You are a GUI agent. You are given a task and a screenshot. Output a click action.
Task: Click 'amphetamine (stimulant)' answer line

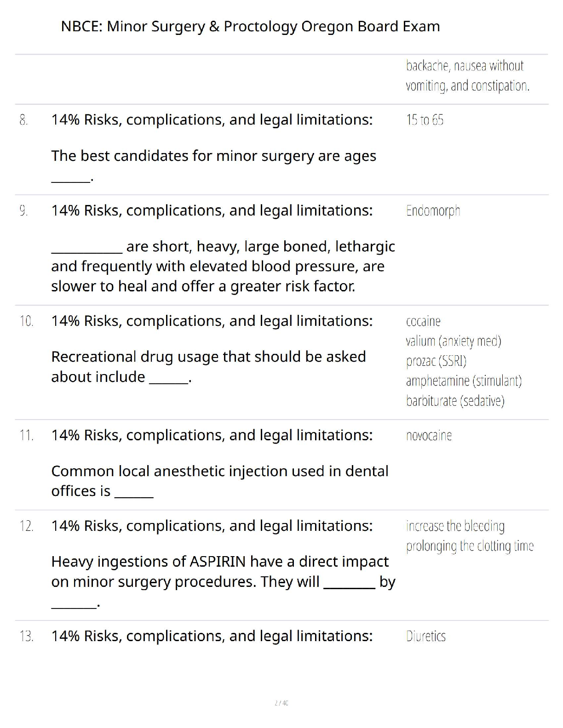[464, 381]
